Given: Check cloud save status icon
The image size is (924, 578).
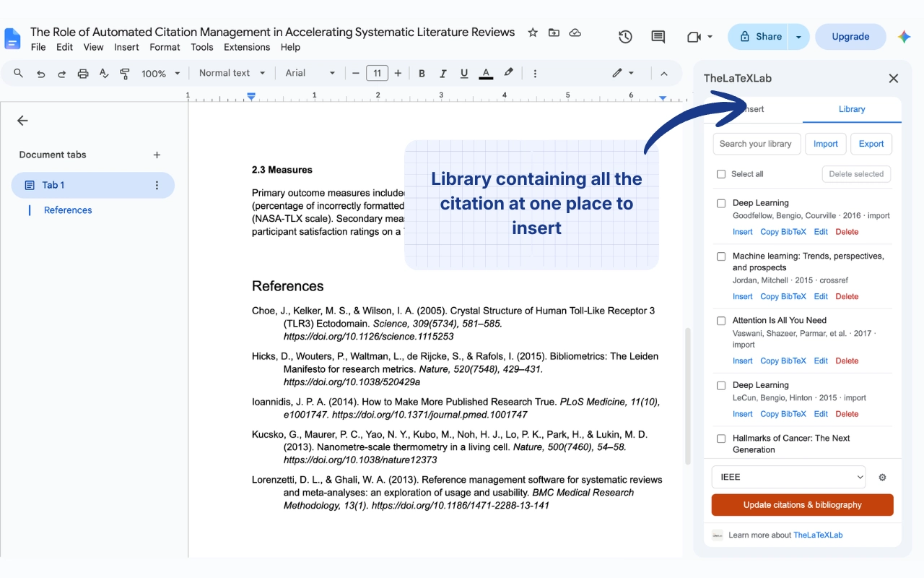Looking at the screenshot, I should pyautogui.click(x=575, y=33).
